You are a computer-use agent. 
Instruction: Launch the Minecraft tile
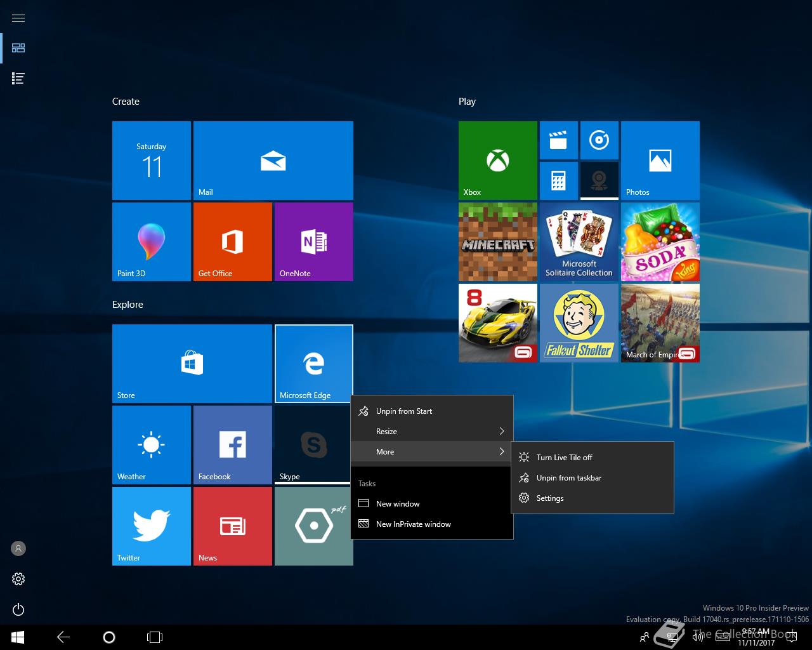tap(498, 242)
